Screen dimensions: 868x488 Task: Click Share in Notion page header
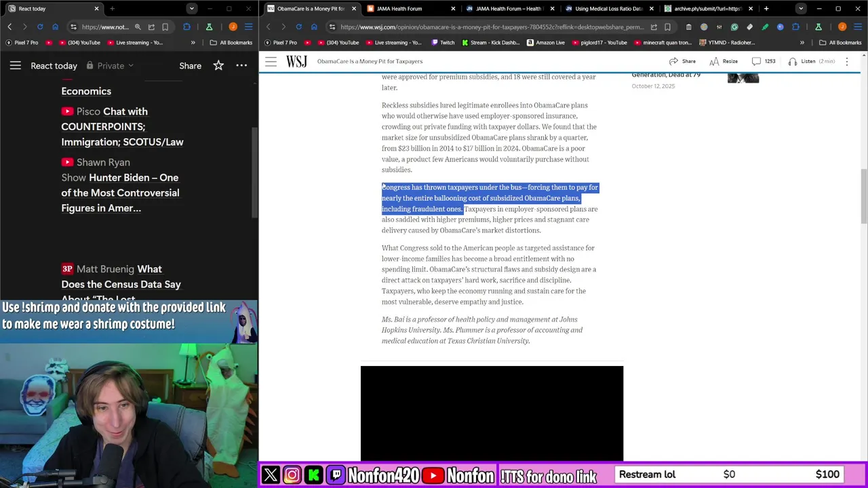[190, 66]
